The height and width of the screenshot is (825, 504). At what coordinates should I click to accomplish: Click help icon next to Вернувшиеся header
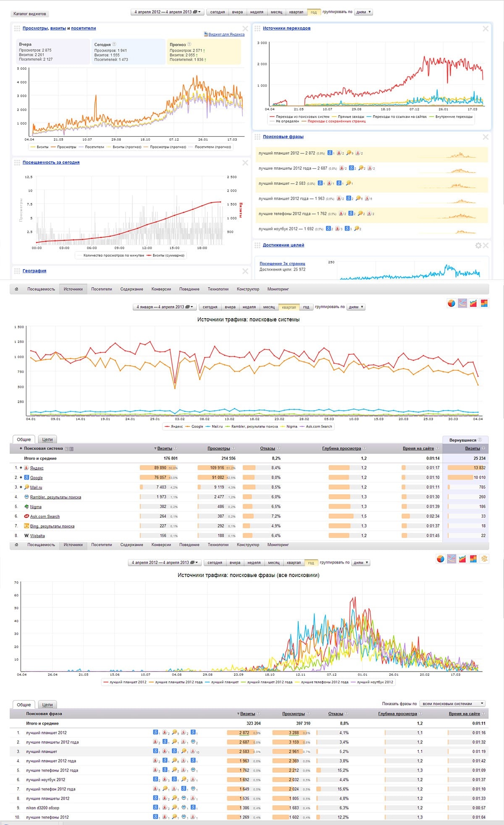point(480,440)
